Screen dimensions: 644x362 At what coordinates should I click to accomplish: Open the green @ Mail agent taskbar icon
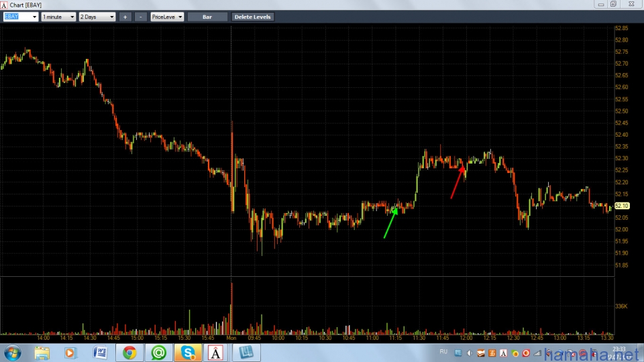click(x=158, y=353)
